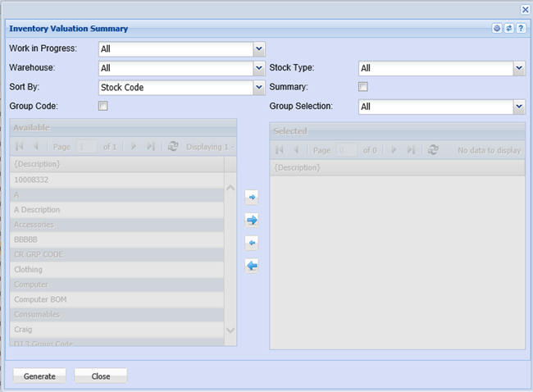533x392 pixels.
Task: Open help with the question mark icon
Action: click(x=519, y=29)
